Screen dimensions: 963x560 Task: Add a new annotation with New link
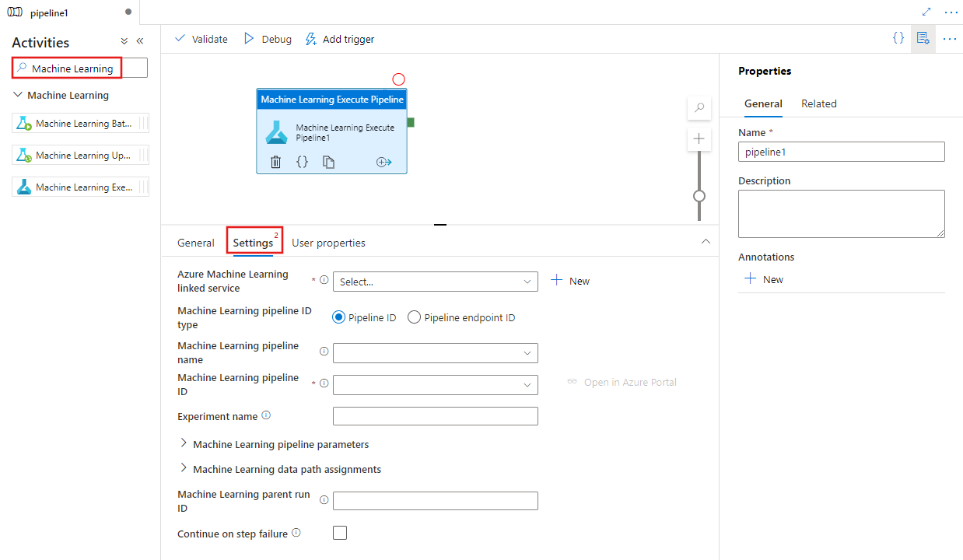pyautogui.click(x=763, y=278)
